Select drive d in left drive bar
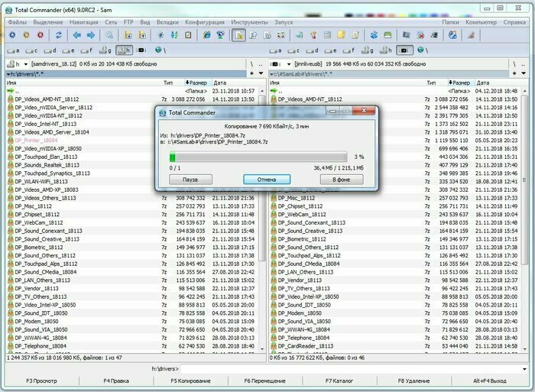The image size is (535, 392). point(50,50)
